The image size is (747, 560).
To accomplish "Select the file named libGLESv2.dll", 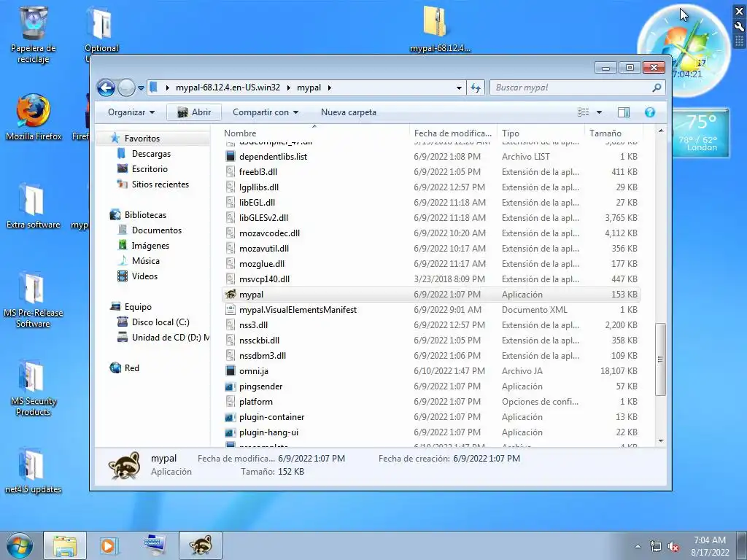I will tap(264, 217).
